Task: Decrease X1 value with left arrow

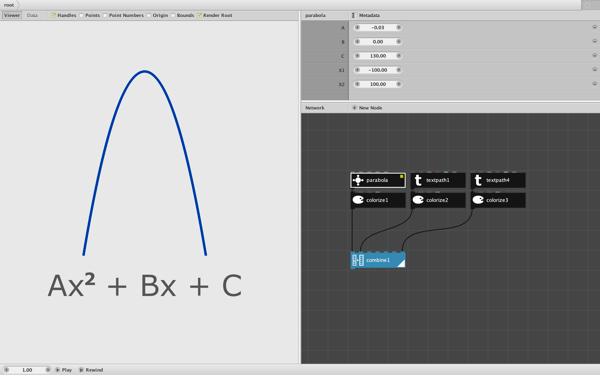Action: point(357,70)
